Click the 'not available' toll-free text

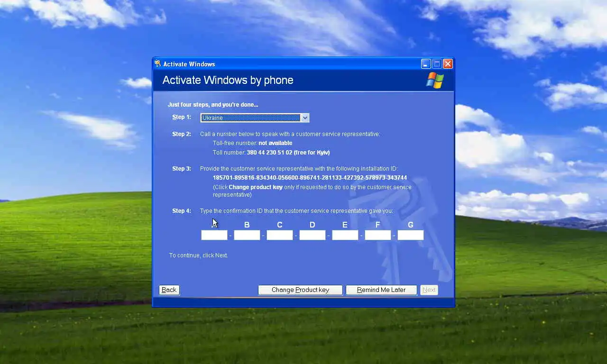[276, 143]
